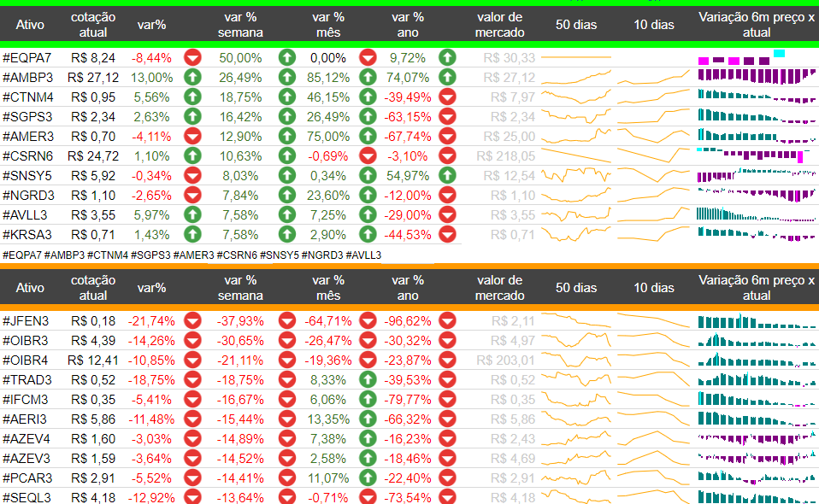Select the #EQPA7 ticker in the gainers table
819x504 pixels.
point(27,58)
